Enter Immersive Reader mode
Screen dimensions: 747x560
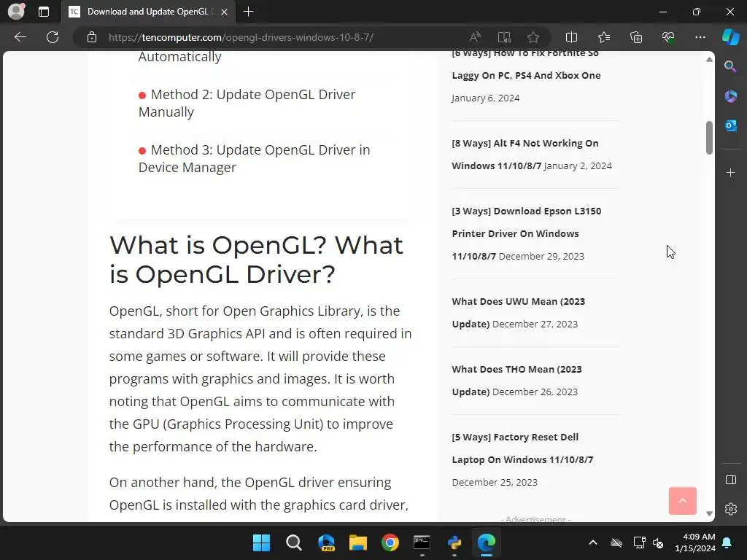point(504,37)
